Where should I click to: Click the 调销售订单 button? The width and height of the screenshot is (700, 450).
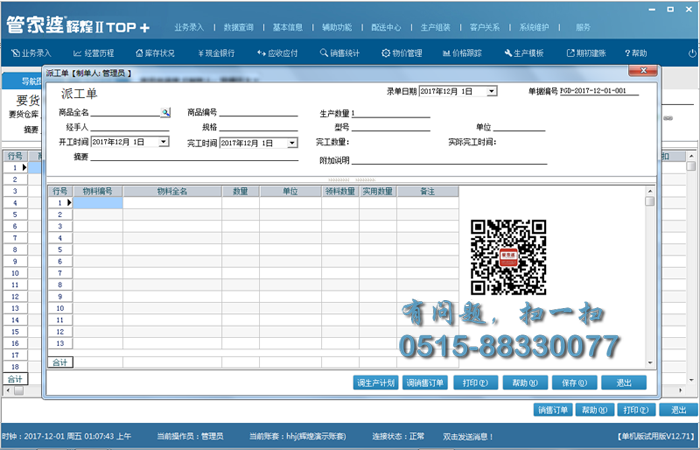coord(425,383)
